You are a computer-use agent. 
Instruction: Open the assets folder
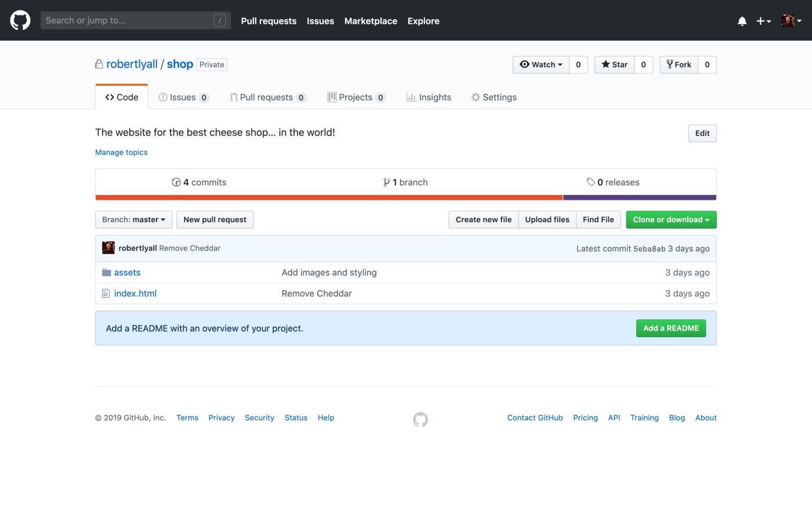click(127, 272)
